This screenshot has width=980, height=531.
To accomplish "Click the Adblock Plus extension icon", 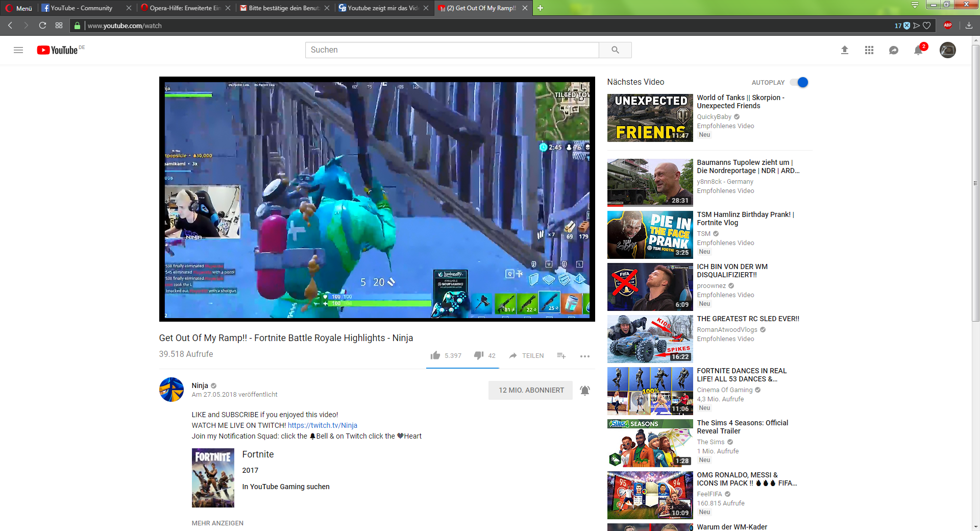I will [948, 25].
